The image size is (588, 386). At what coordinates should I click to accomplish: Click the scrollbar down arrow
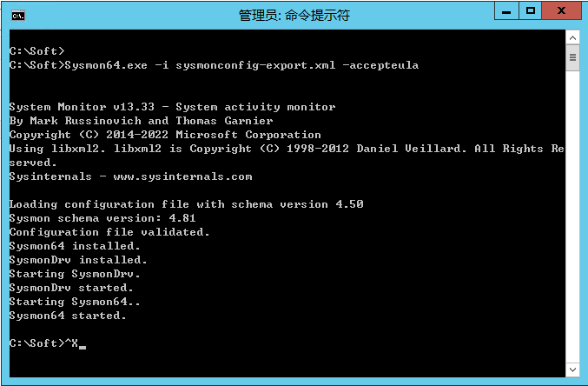572,370
